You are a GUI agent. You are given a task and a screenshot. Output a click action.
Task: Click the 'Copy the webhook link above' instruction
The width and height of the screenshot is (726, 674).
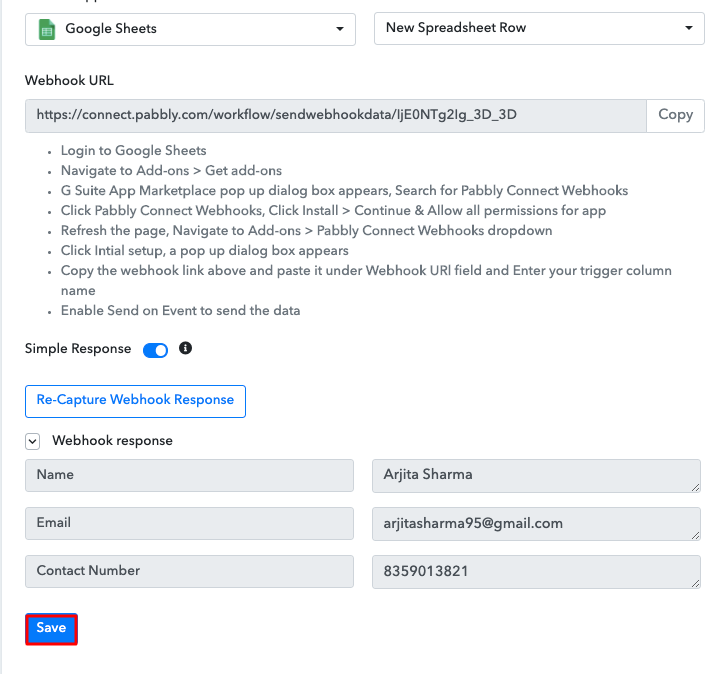[366, 280]
